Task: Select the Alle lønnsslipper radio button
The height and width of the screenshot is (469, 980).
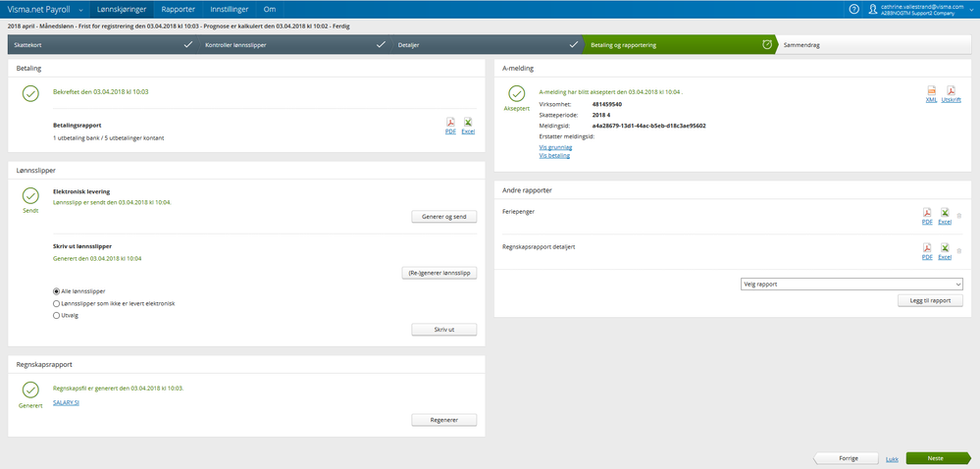Action: (56, 291)
